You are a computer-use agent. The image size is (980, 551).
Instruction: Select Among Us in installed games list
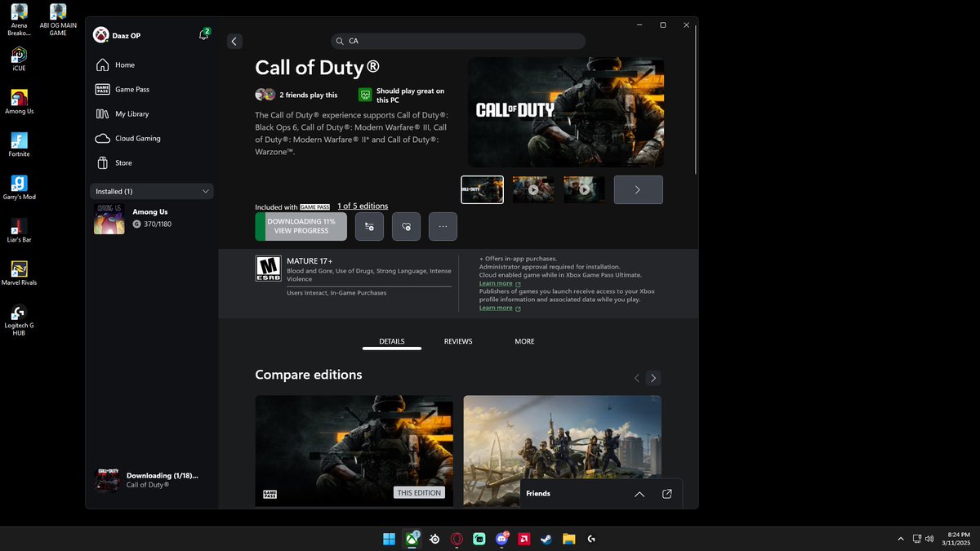point(152,218)
